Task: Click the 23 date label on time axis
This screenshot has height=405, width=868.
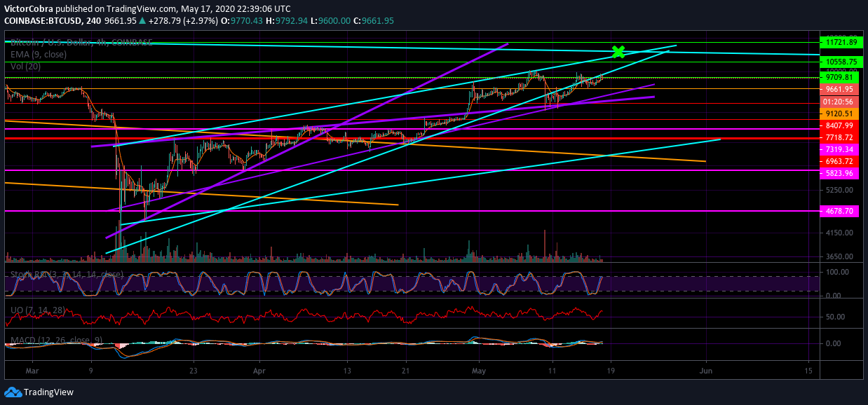Action: 194,370
